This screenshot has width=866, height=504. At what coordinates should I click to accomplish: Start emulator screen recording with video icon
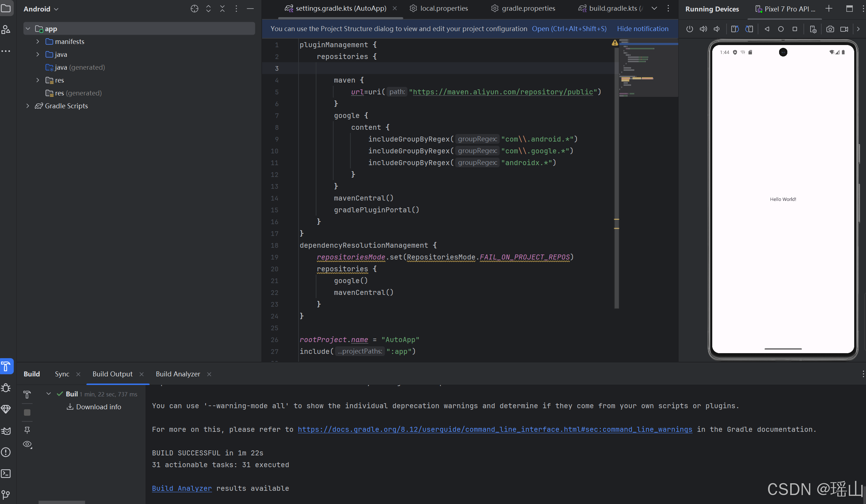point(844,29)
